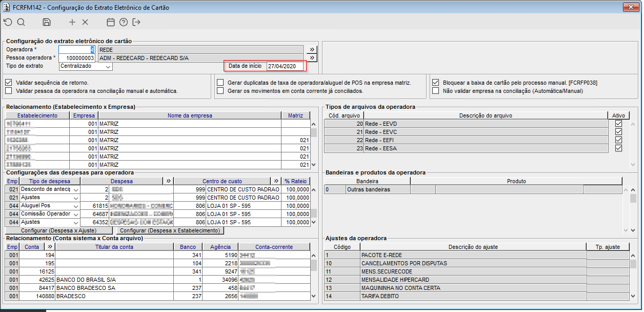The image size is (644, 312).
Task: Save the configuration with the floppy disk icon
Action: point(47,22)
